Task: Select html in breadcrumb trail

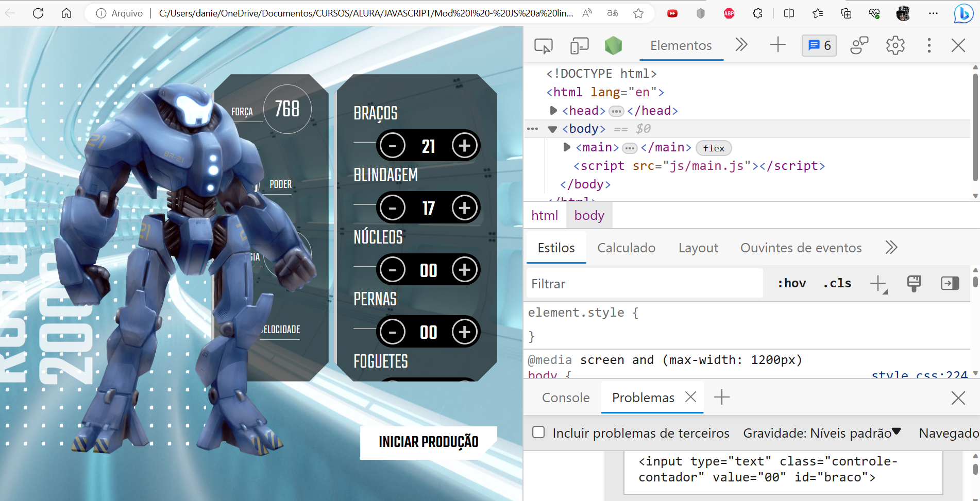Action: pos(545,215)
